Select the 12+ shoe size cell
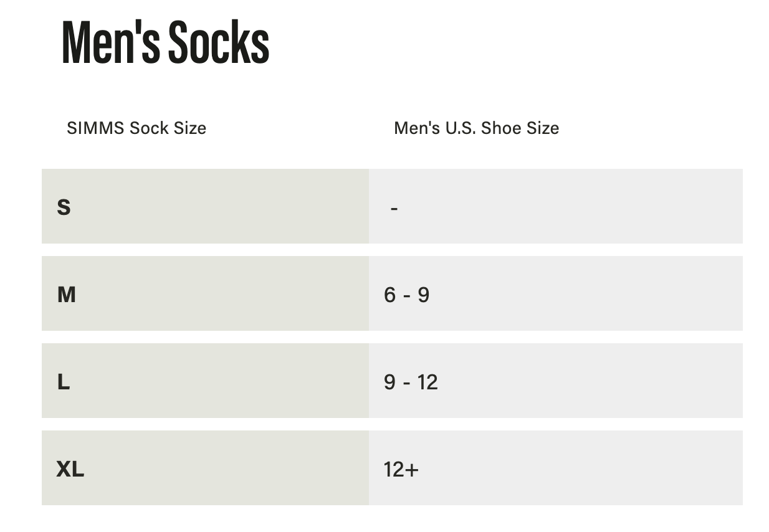 [x=401, y=468]
